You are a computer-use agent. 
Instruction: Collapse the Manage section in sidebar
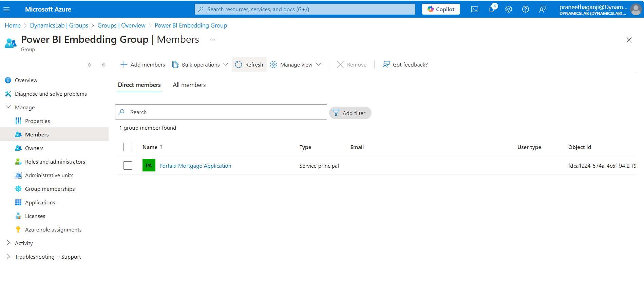coord(8,107)
